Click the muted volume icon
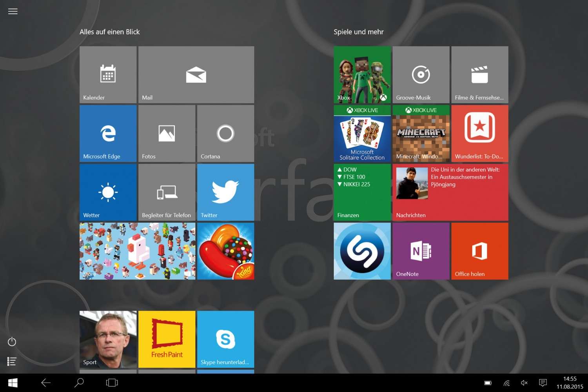This screenshot has height=392, width=588. pyautogui.click(x=524, y=383)
